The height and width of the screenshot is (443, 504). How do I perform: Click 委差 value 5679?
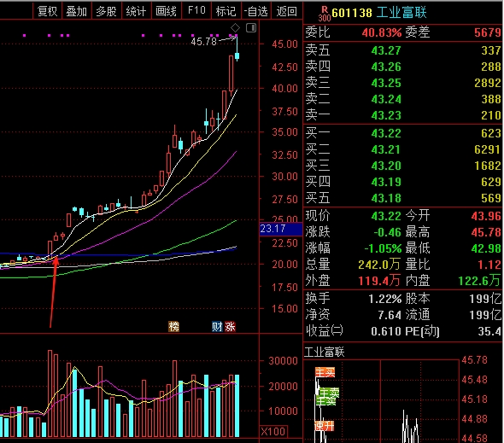[488, 32]
